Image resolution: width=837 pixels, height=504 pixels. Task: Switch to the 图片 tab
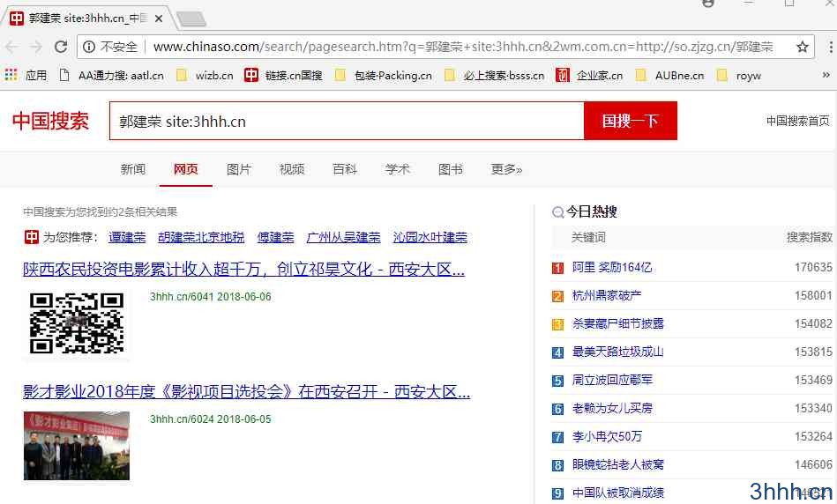tap(238, 169)
